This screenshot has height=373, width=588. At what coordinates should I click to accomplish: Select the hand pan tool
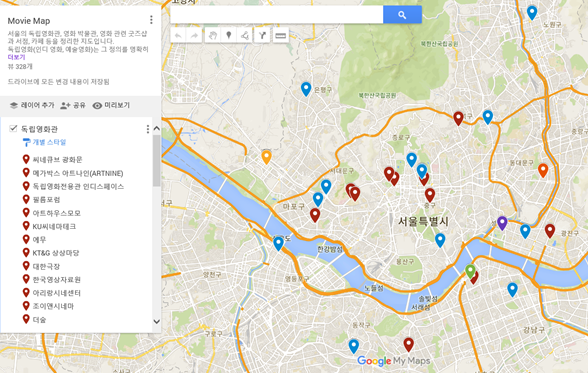(x=213, y=36)
